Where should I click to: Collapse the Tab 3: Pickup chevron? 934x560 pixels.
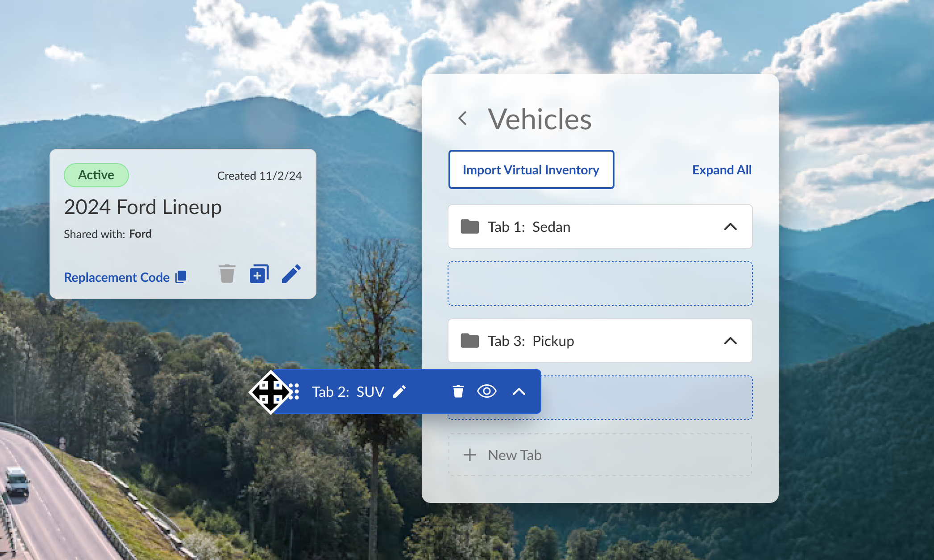coord(731,341)
